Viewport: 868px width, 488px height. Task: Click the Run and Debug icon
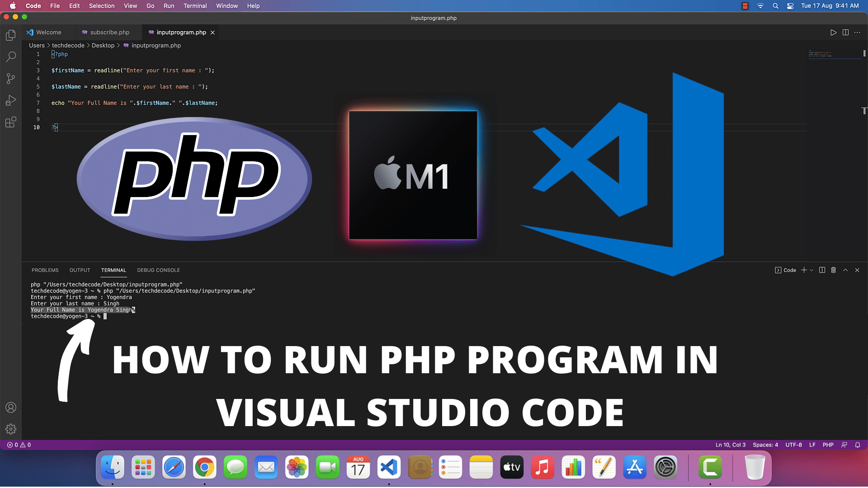pyautogui.click(x=11, y=99)
